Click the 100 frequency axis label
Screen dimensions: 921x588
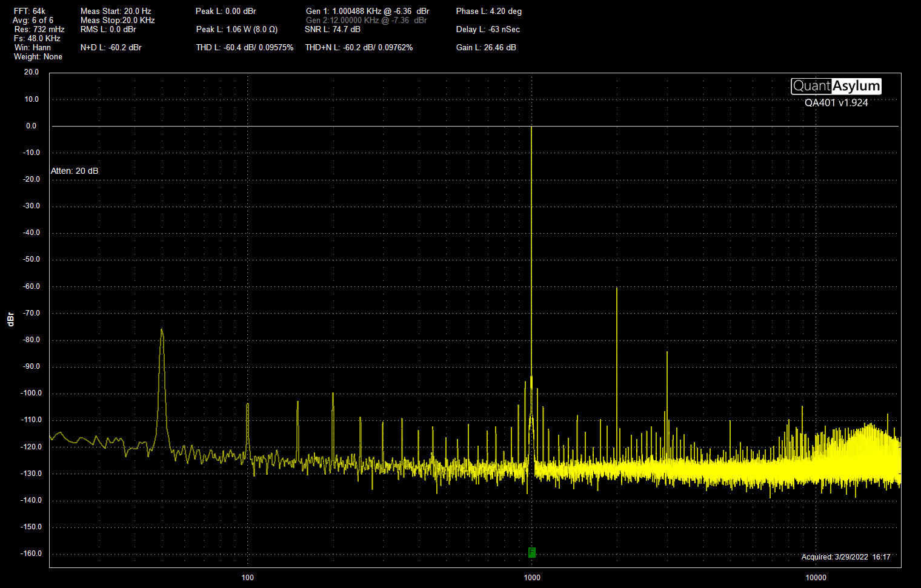tap(248, 577)
